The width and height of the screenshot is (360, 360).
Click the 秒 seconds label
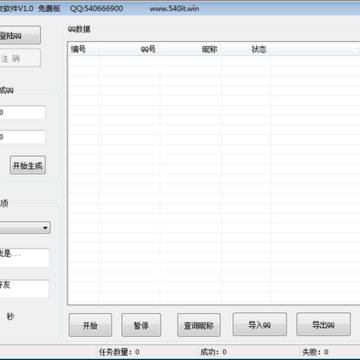click(10, 316)
